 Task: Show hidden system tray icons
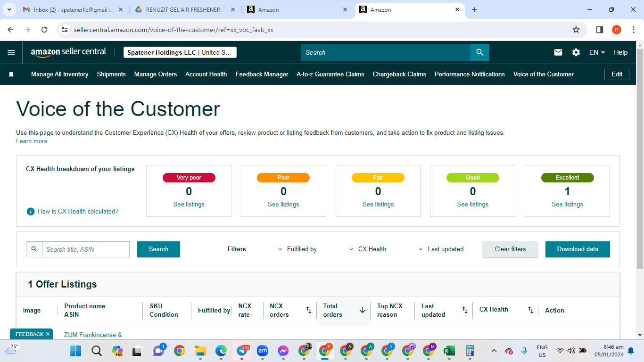[494, 351]
